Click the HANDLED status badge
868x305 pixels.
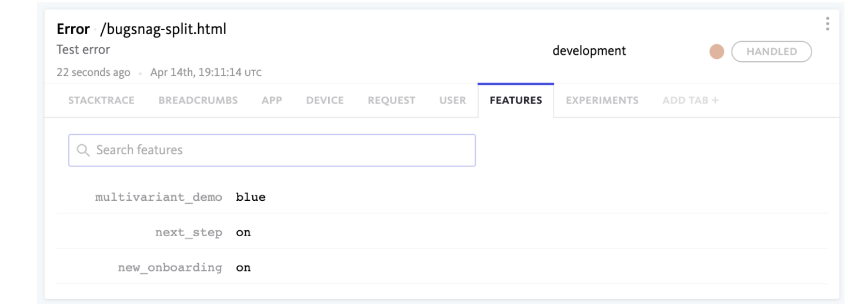tap(771, 51)
